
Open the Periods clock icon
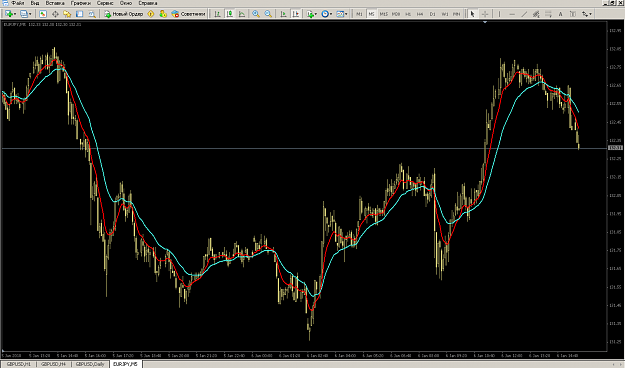(325, 14)
